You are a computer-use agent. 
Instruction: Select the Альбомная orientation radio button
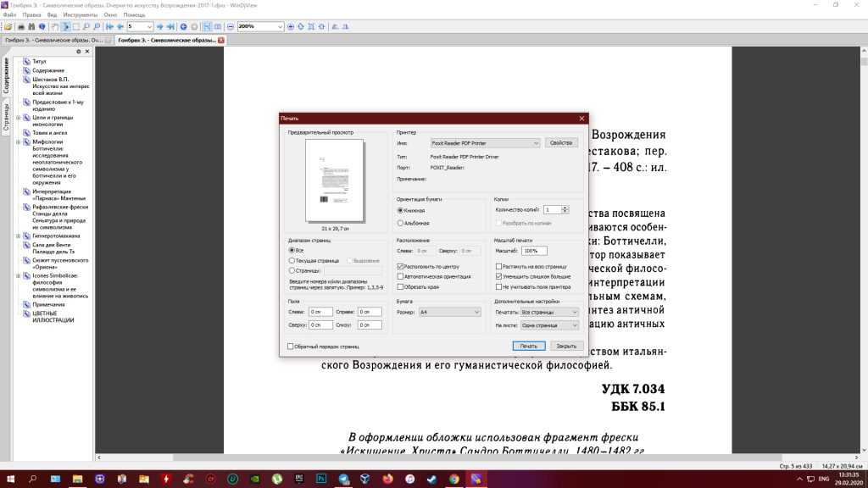coord(400,223)
